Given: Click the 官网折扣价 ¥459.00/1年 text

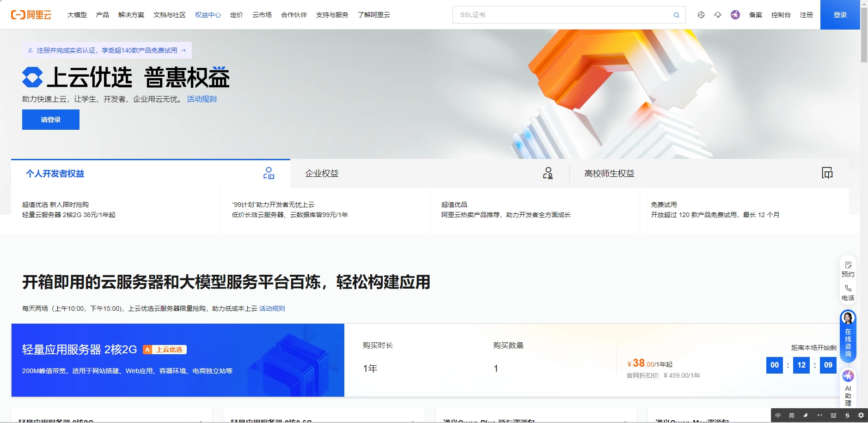Looking at the screenshot, I should coord(664,375).
